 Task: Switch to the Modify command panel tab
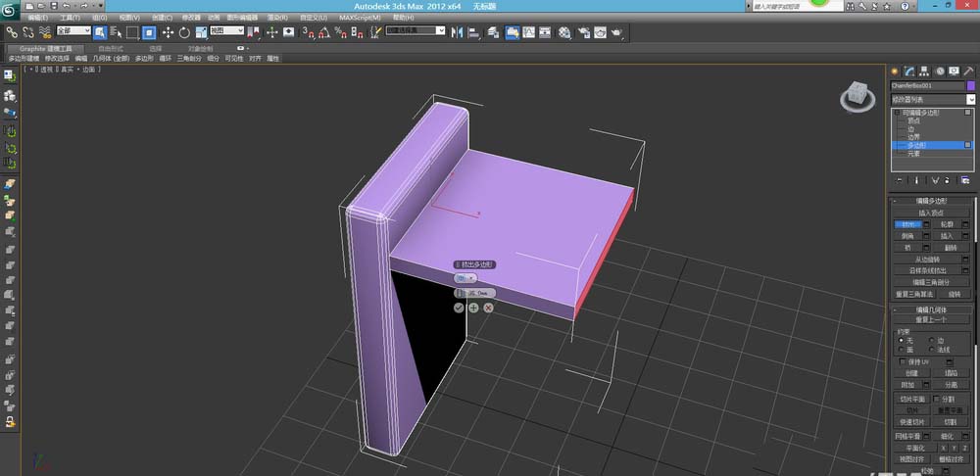point(910,71)
